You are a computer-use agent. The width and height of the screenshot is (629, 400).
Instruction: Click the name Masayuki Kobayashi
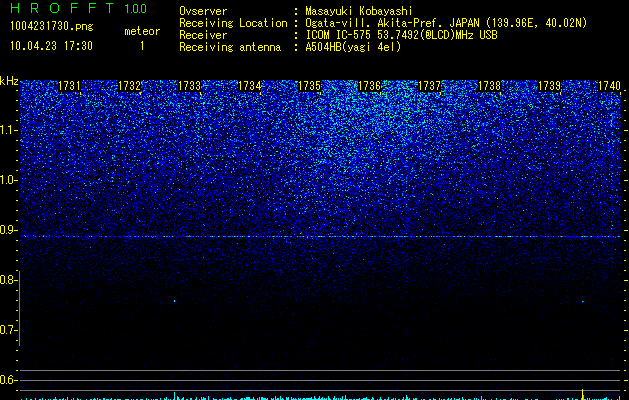tap(359, 12)
